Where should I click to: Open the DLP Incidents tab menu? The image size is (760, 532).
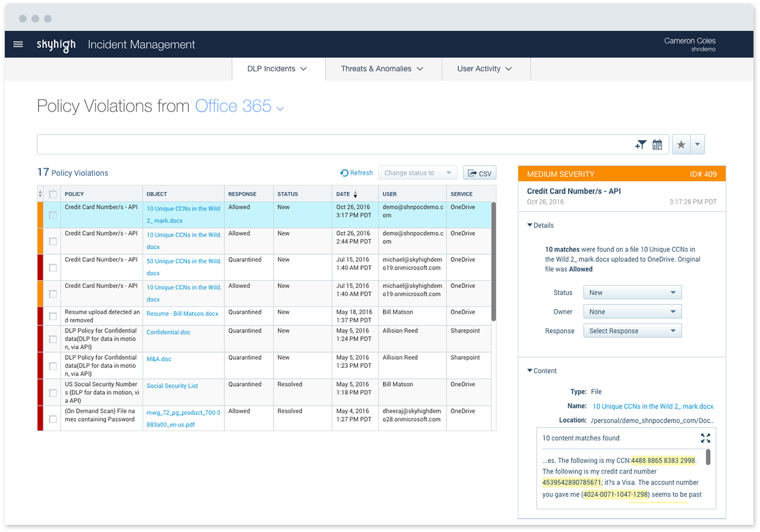(x=278, y=69)
